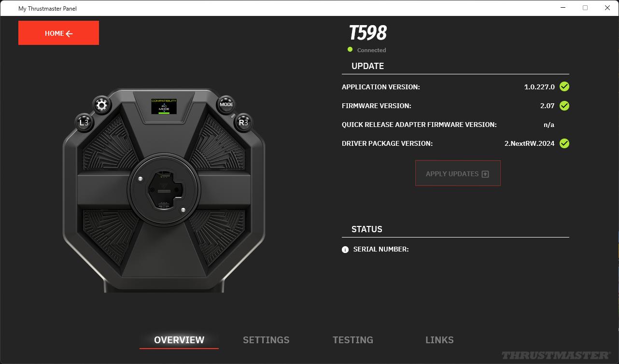Click the T598 device title

pyautogui.click(x=368, y=33)
